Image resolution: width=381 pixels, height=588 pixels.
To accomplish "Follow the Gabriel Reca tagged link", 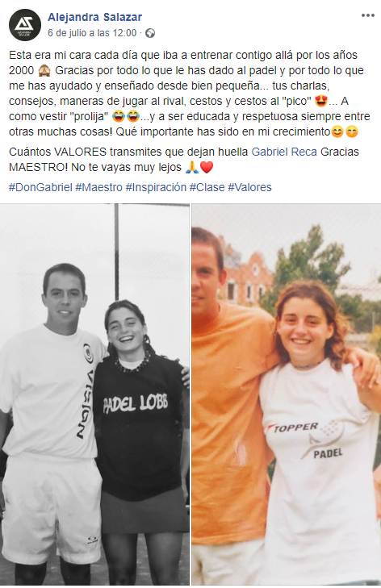I will [x=284, y=152].
